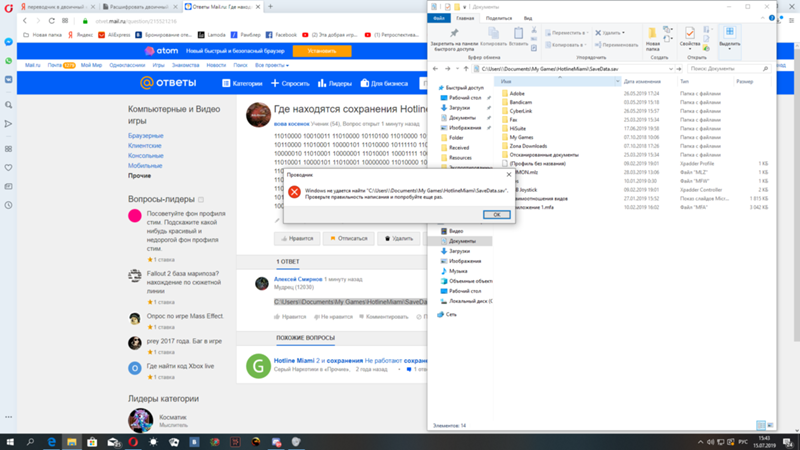Go back in the Opera browser
This screenshot has width=800, height=450.
coord(24,21)
